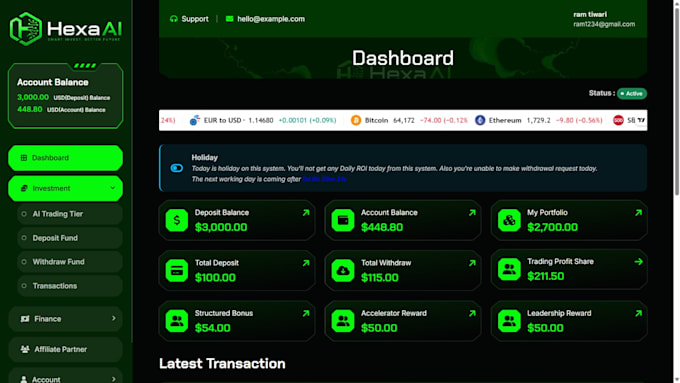Open the Affiliate Partner menu item
The image size is (680, 383).
[x=65, y=349]
